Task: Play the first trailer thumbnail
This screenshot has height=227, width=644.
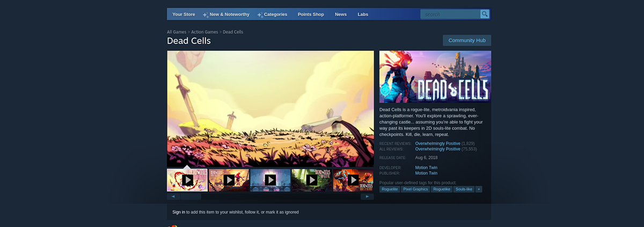Action: pyautogui.click(x=187, y=180)
